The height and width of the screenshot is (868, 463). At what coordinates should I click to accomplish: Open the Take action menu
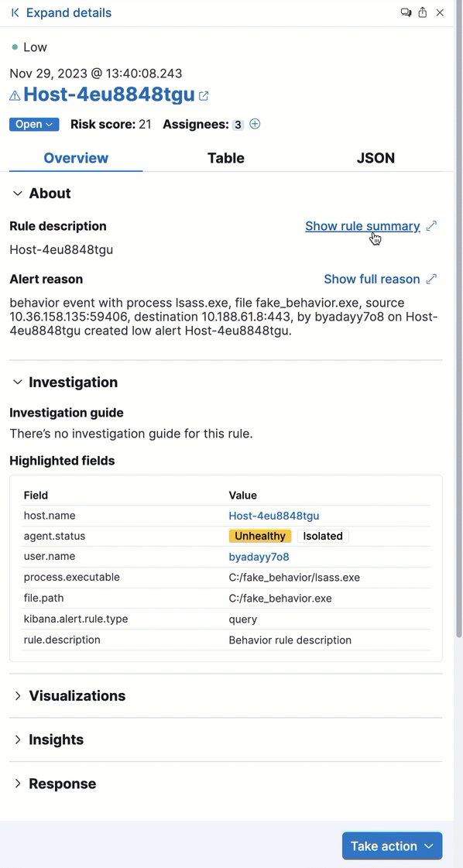[x=392, y=846]
